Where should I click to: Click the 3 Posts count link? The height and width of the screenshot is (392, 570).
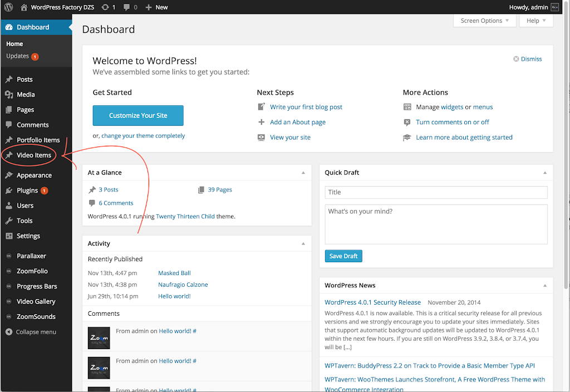[x=109, y=190]
